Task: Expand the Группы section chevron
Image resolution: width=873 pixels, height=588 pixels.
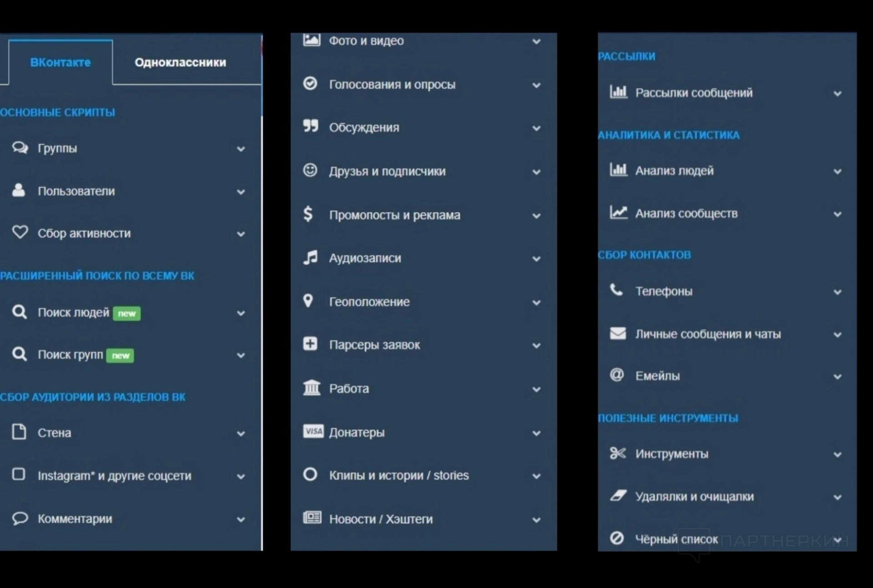Action: [x=241, y=149]
